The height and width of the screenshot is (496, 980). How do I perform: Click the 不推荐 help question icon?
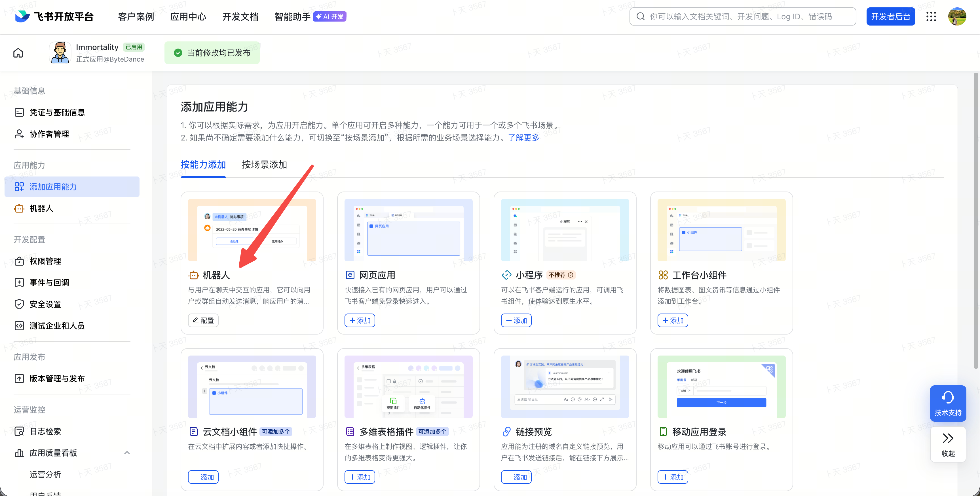point(570,275)
